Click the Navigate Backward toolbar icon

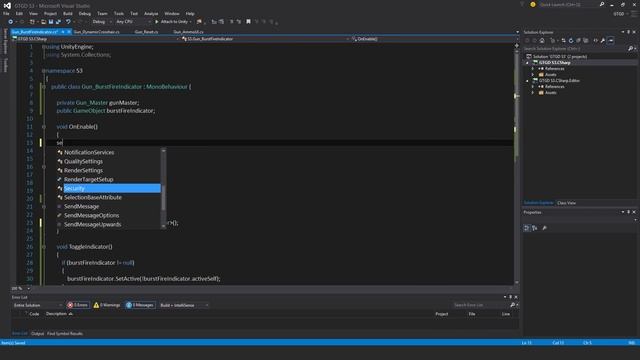click(x=11, y=22)
